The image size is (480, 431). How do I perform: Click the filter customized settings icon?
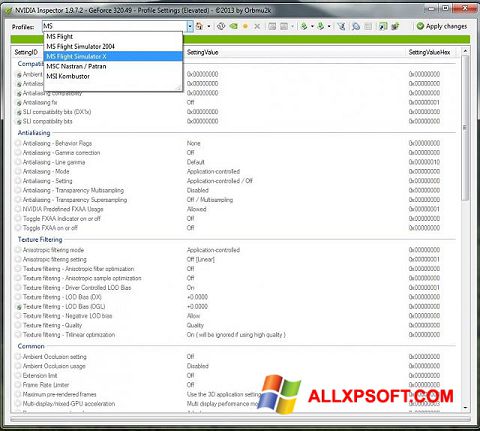pos(341,26)
